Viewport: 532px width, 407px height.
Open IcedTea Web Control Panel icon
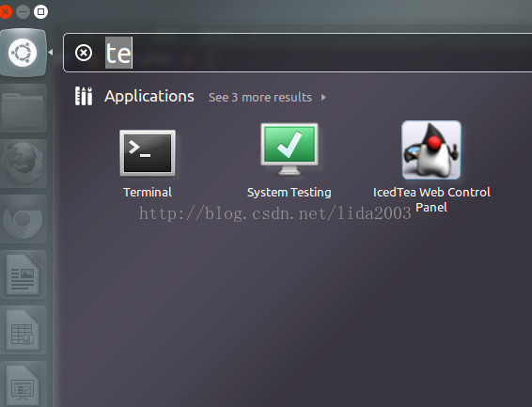[431, 149]
